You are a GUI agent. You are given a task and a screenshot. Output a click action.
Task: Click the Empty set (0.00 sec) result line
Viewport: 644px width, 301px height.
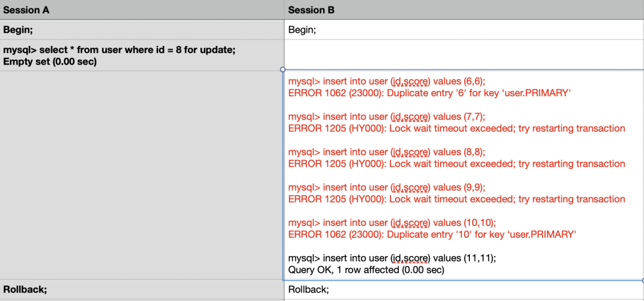pyautogui.click(x=50, y=61)
